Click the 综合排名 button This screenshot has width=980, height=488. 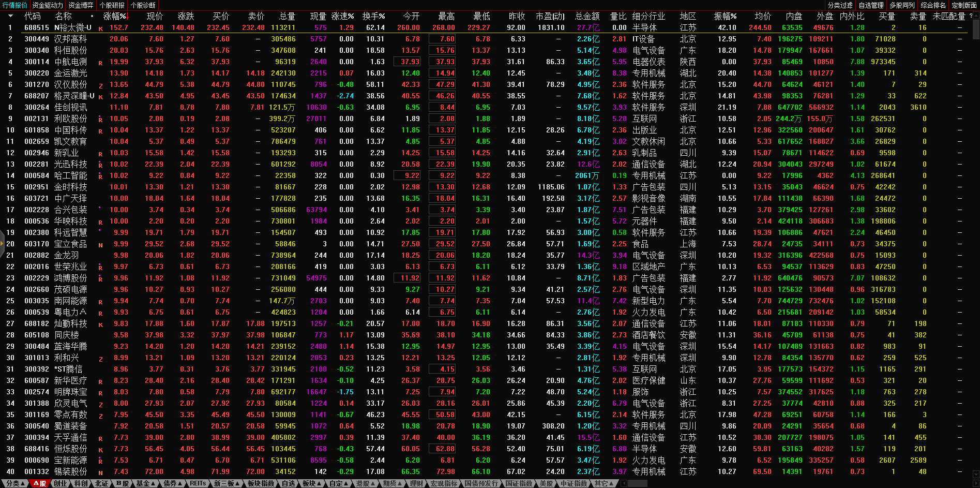click(x=933, y=5)
